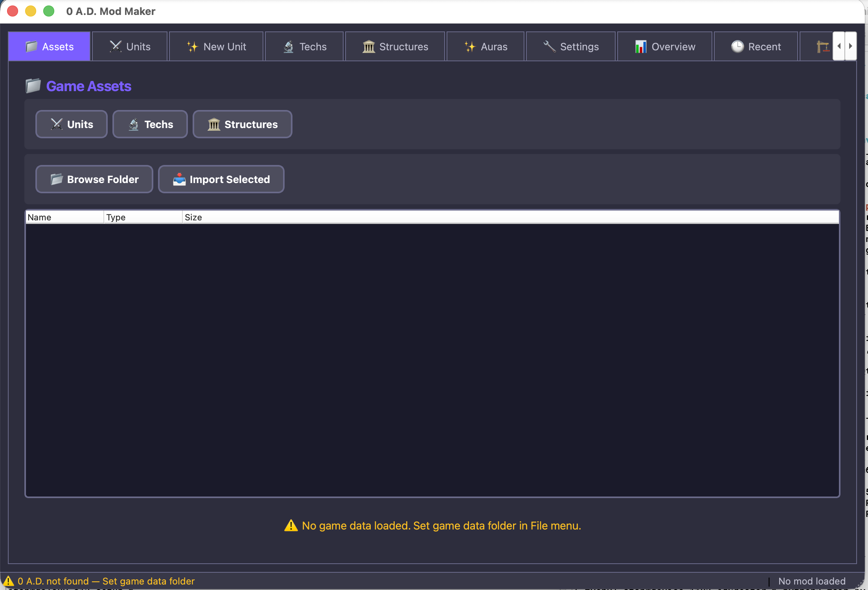This screenshot has height=590, width=868.
Task: Click the Techs button under Game Assets
Action: pyautogui.click(x=150, y=124)
